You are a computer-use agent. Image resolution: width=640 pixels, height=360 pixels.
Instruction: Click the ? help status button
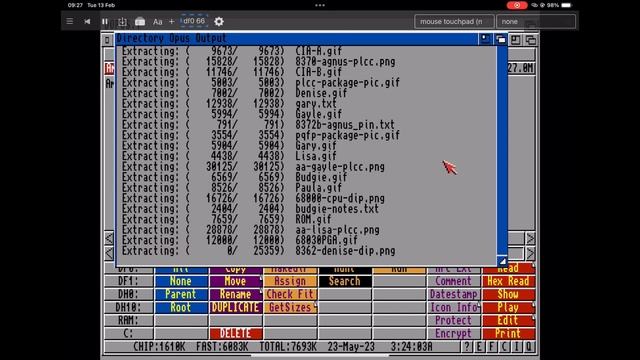point(467,347)
